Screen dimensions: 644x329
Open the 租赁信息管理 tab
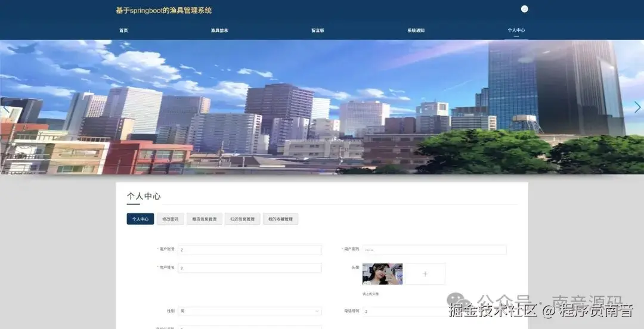tap(205, 219)
